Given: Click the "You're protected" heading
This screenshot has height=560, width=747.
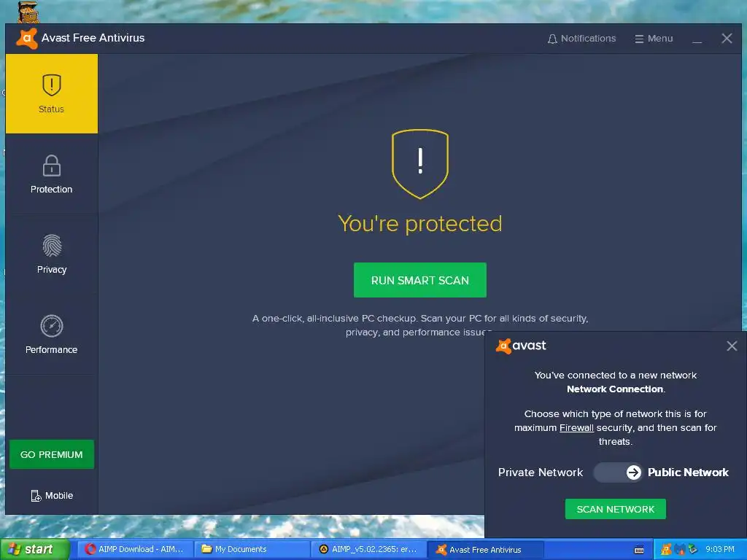Looking at the screenshot, I should tap(419, 223).
